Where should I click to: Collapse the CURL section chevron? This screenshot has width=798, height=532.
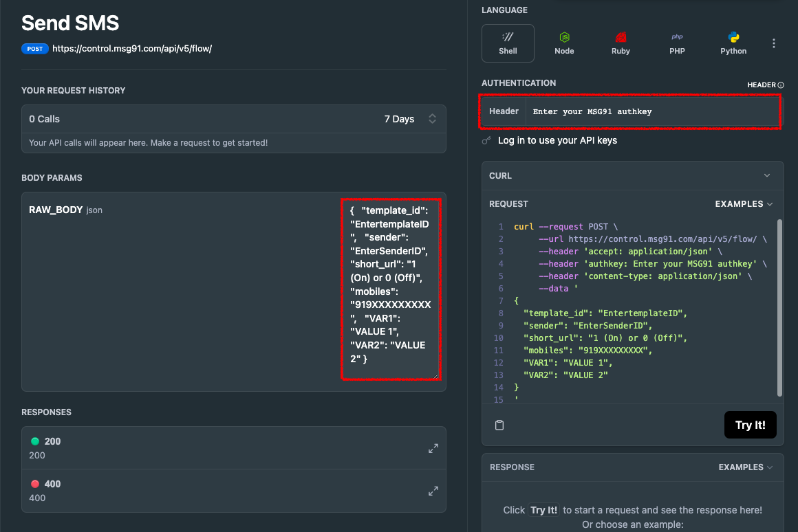[767, 175]
